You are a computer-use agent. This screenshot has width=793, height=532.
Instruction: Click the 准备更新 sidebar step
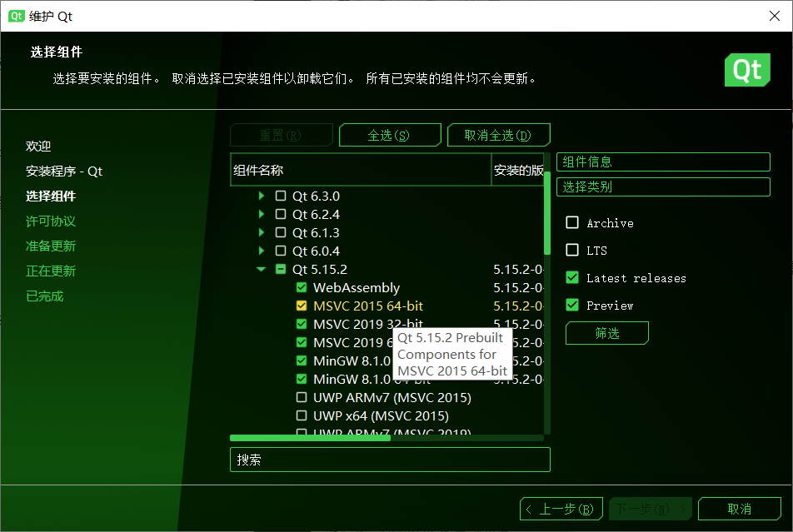click(51, 246)
